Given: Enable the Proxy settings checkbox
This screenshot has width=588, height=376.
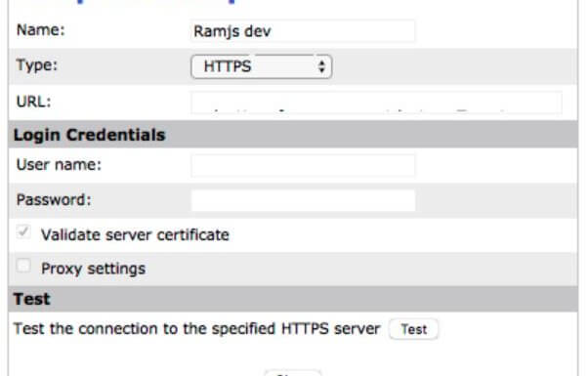Looking at the screenshot, I should (23, 267).
